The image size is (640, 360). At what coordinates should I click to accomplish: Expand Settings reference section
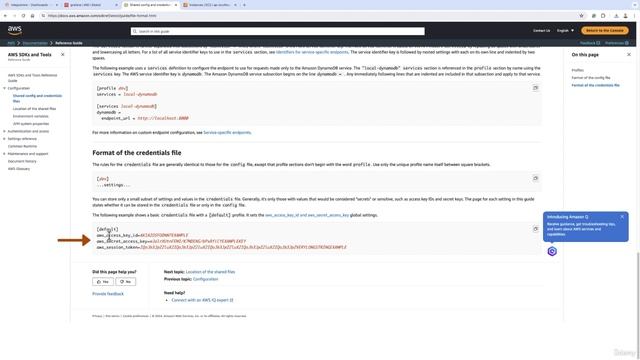4,139
